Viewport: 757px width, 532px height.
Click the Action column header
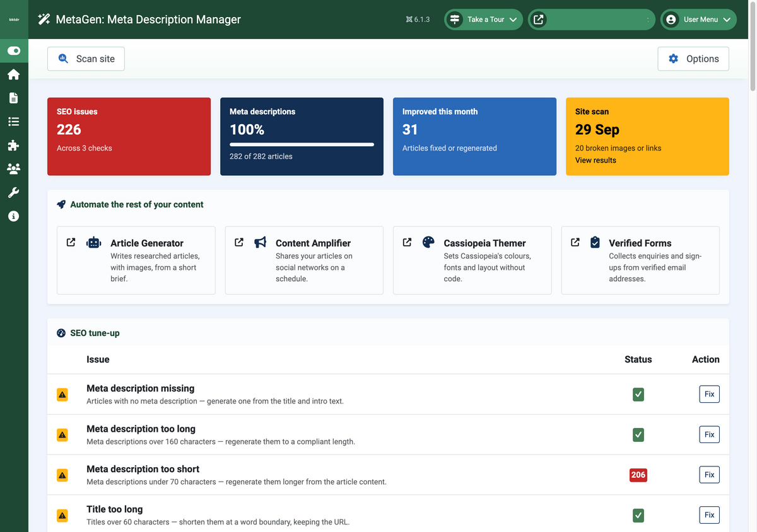706,359
